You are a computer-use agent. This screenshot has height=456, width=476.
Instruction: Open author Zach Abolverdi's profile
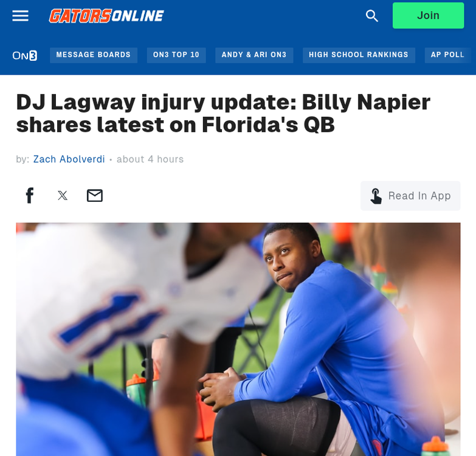tap(69, 159)
